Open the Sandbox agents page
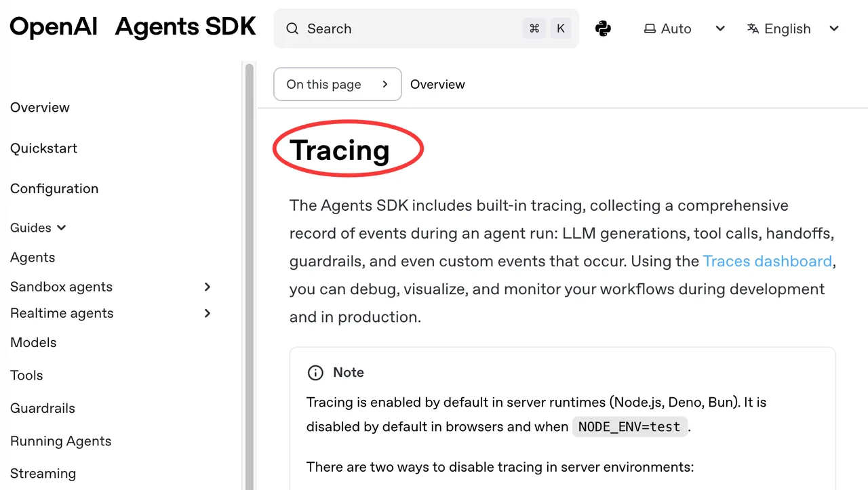The width and height of the screenshot is (868, 490). [x=62, y=287]
